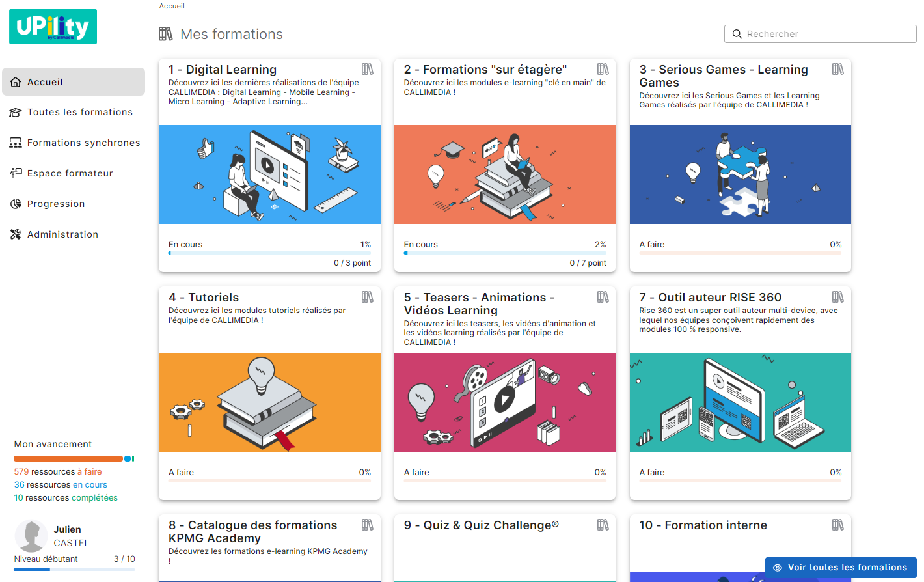The height and width of the screenshot is (582, 924).
Task: Click the books icon on Tutoriels card
Action: (368, 297)
